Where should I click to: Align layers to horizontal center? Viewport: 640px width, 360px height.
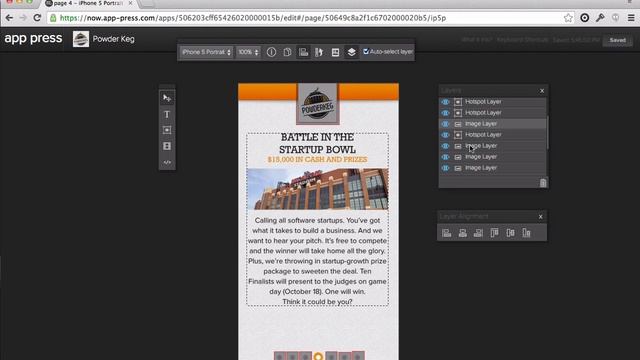462,233
